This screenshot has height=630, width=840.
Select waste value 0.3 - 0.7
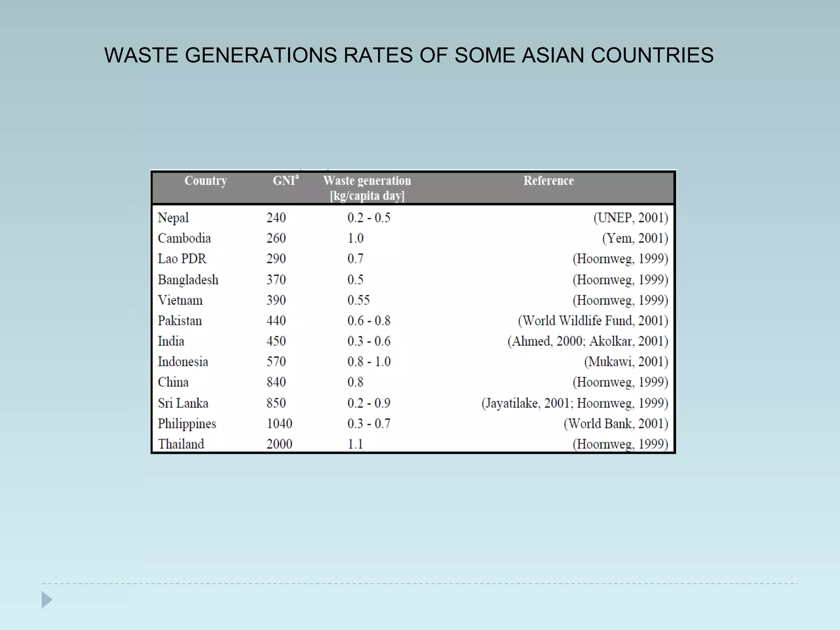point(369,424)
